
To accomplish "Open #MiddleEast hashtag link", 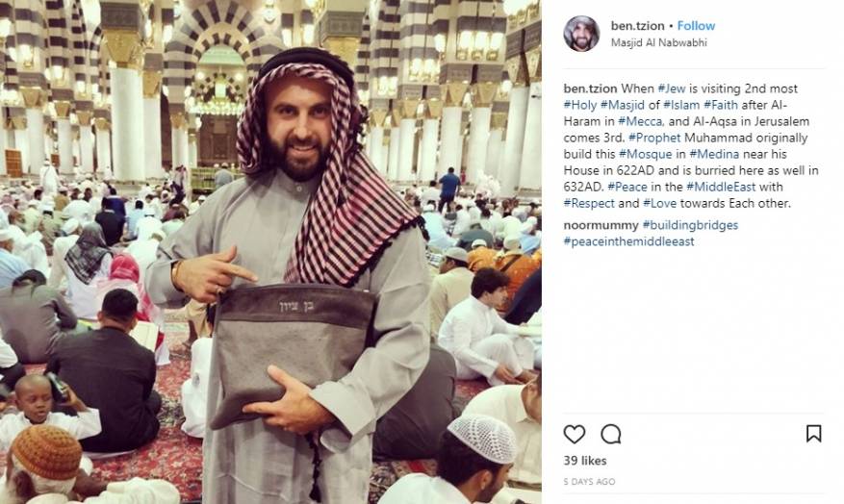I will click(721, 188).
